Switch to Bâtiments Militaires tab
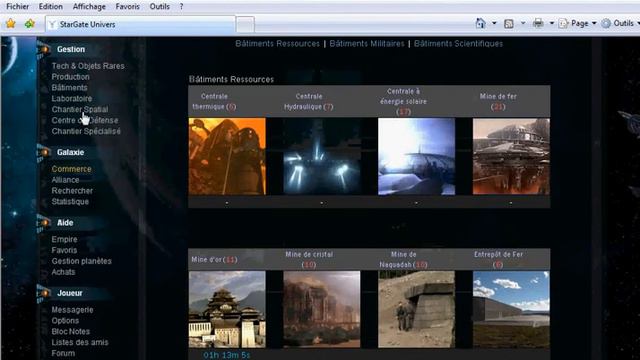This screenshot has width=640, height=360. (x=367, y=44)
